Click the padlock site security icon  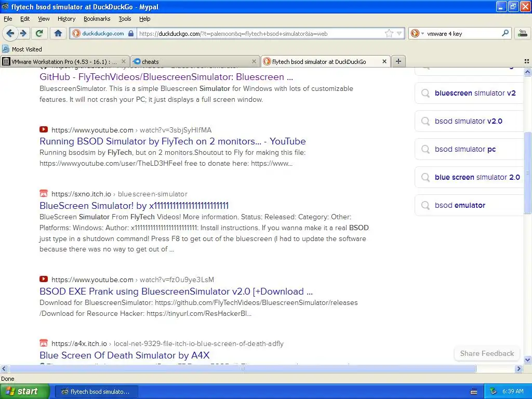tap(131, 33)
